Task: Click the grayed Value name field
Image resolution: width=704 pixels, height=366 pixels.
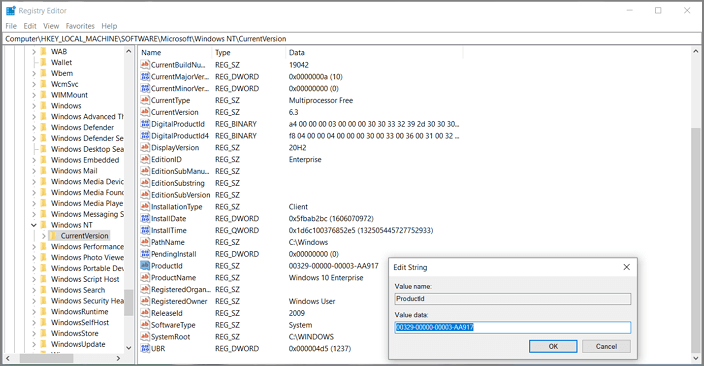Action: click(x=513, y=299)
